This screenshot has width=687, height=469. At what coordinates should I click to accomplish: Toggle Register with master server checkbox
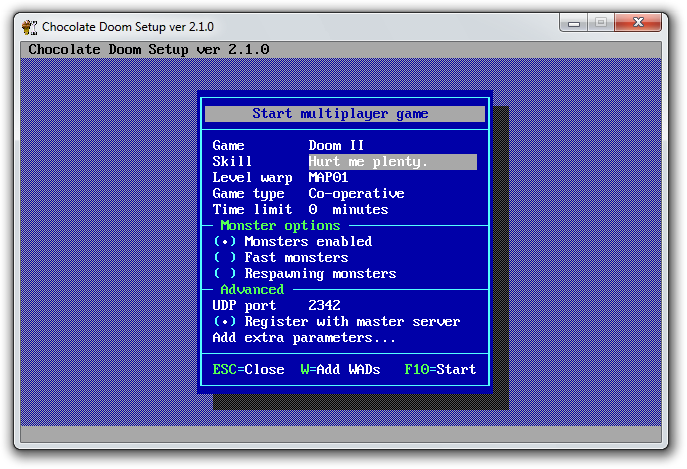pos(225,322)
